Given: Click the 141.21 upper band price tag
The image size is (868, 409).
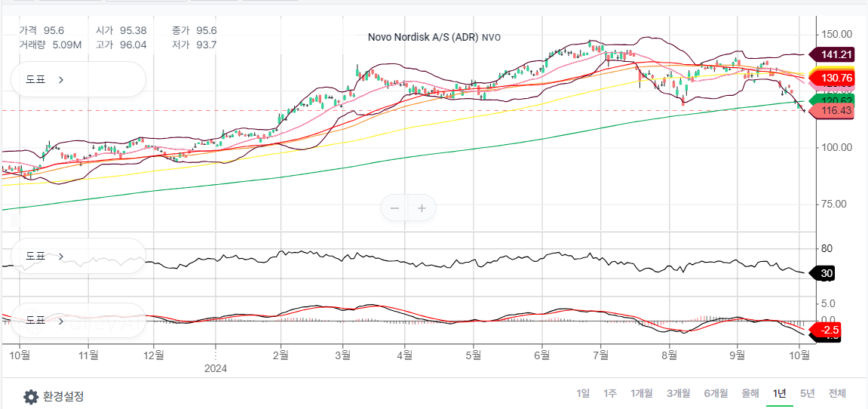Looking at the screenshot, I should click(x=836, y=54).
